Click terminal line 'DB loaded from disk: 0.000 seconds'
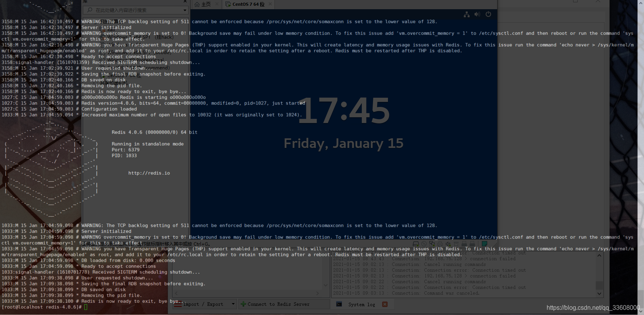This screenshot has height=315, width=644. (x=88, y=261)
